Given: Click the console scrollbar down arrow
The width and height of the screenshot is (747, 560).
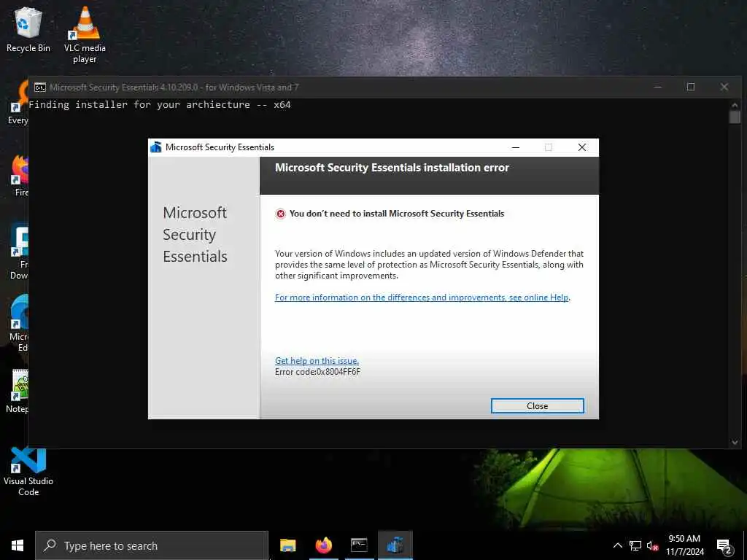Looking at the screenshot, I should pyautogui.click(x=735, y=443).
